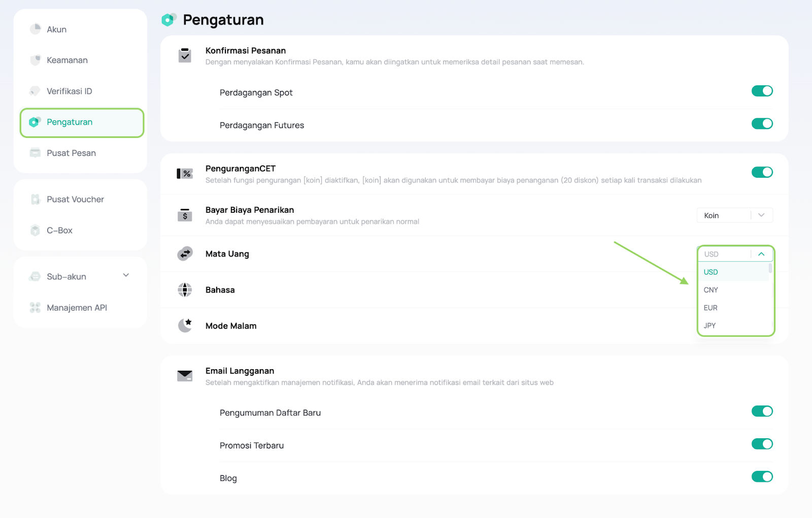Click the Bayar Biaya Penarikan dollar icon
The image size is (812, 518).
click(x=185, y=215)
